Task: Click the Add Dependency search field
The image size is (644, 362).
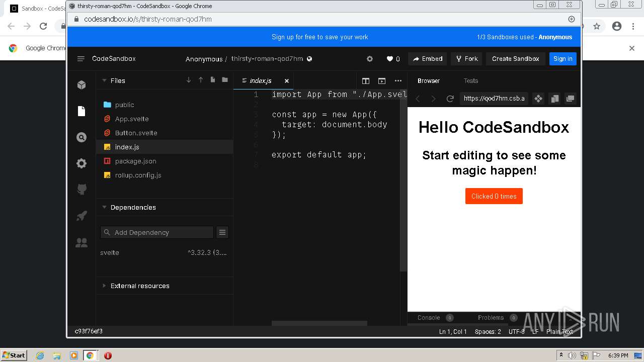Action: click(157, 232)
